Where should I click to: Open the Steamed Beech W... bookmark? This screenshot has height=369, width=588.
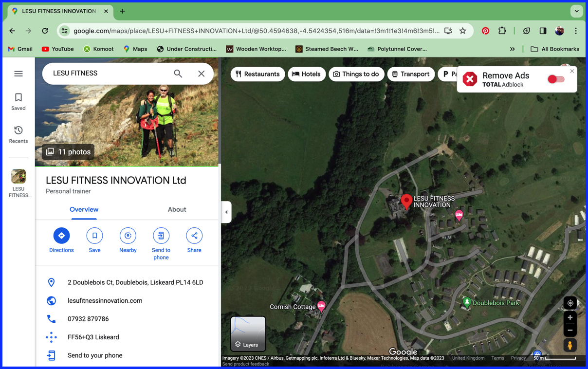click(x=327, y=49)
